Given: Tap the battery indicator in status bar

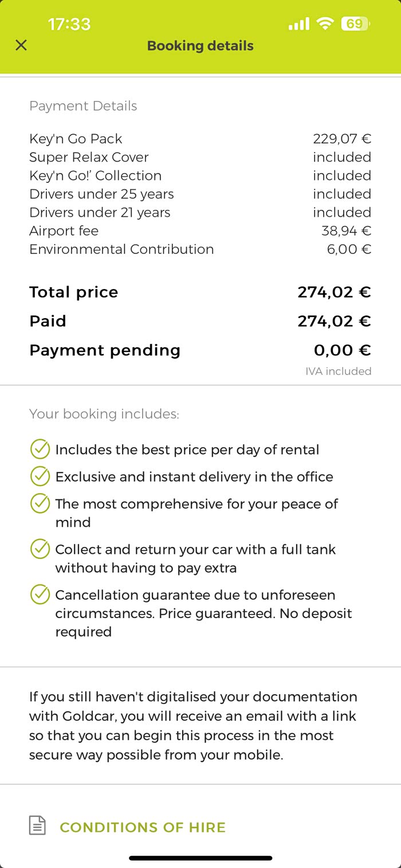Looking at the screenshot, I should coord(356,24).
